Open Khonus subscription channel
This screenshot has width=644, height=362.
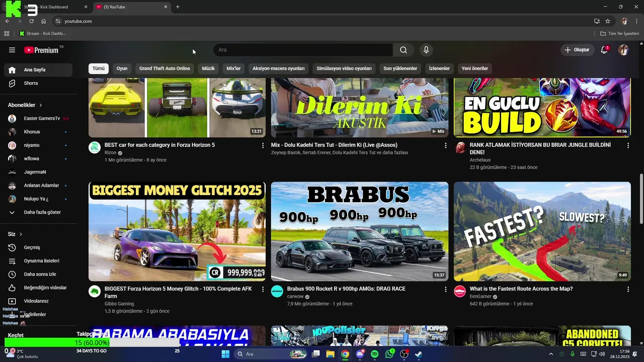(x=38, y=132)
